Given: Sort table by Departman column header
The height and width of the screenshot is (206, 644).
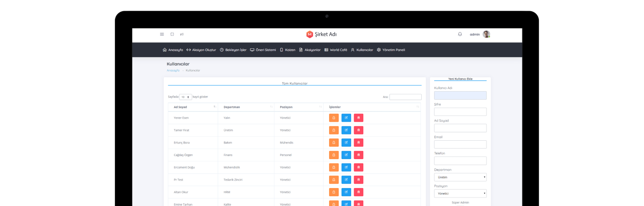Looking at the screenshot, I should point(246,107).
